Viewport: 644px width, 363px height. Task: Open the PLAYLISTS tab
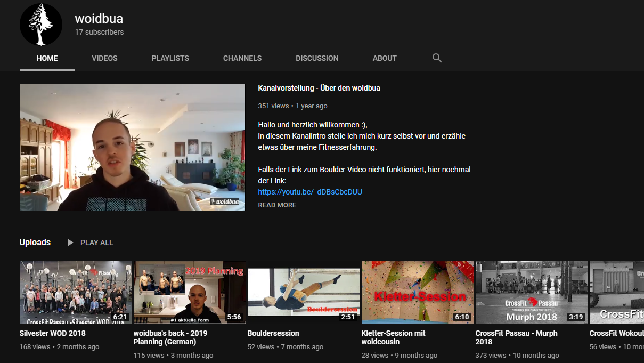pos(170,58)
